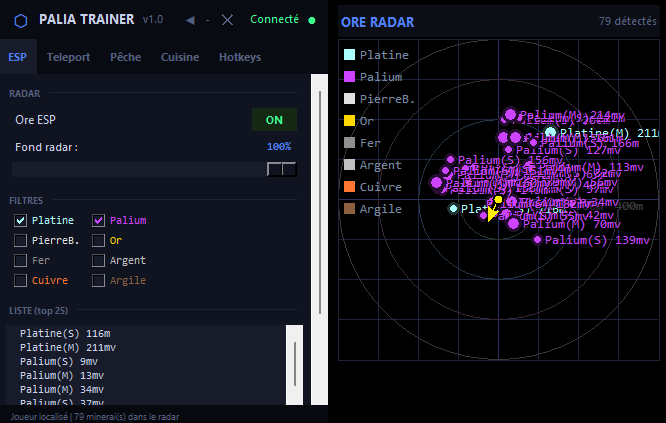Click the Palium(S) 156mv radar dot
This screenshot has height=423, width=666.
point(450,159)
